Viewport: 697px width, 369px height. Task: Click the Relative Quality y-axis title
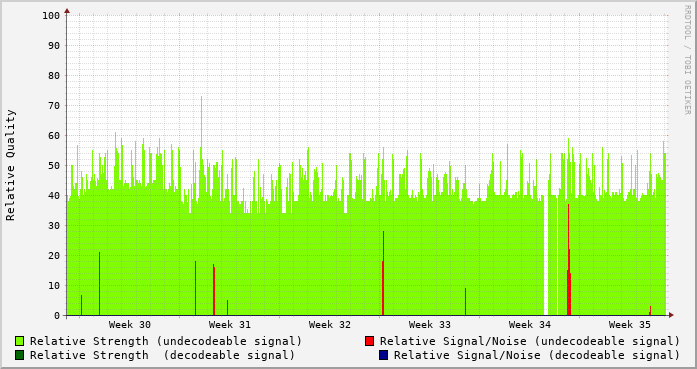10,165
